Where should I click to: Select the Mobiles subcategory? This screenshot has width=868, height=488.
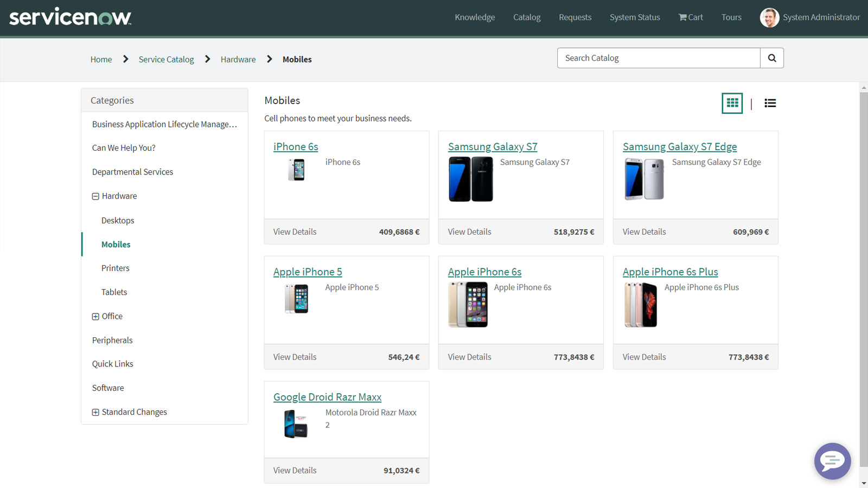pos(116,245)
